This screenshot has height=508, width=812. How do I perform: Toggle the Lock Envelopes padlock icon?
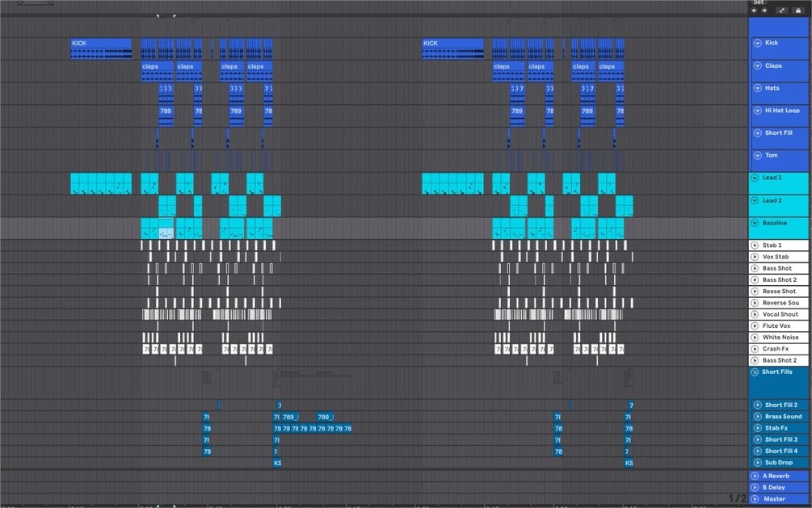pos(798,10)
